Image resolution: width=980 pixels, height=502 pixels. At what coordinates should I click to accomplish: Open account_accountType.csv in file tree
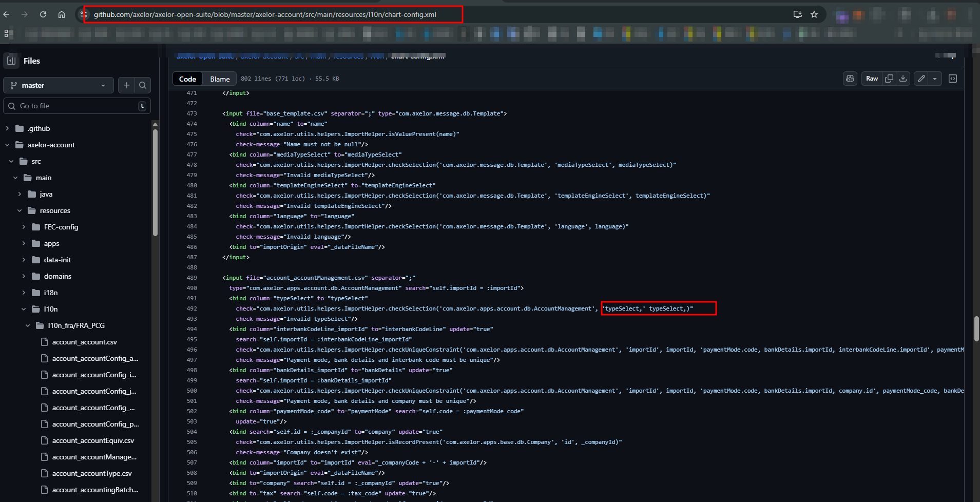tap(92, 473)
